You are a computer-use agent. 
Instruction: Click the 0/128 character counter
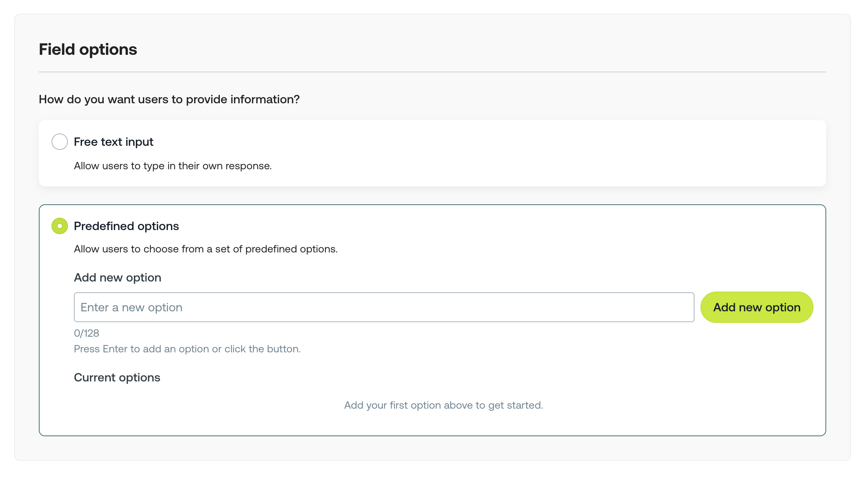(x=87, y=333)
